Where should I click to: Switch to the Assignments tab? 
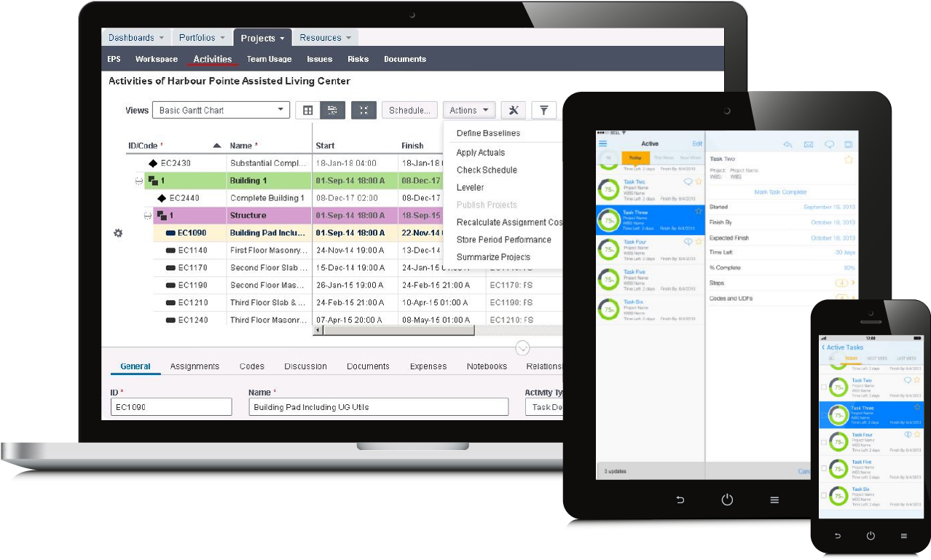click(195, 366)
